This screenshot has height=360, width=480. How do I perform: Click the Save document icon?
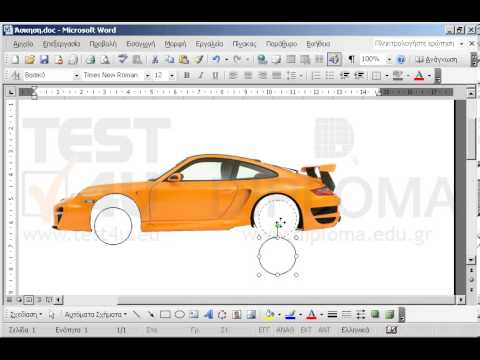coord(44,60)
